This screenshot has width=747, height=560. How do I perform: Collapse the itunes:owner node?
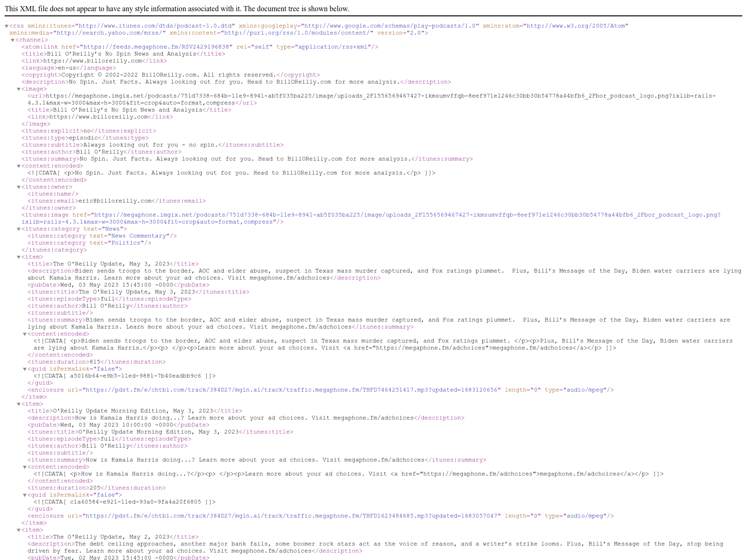pyautogui.click(x=19, y=187)
